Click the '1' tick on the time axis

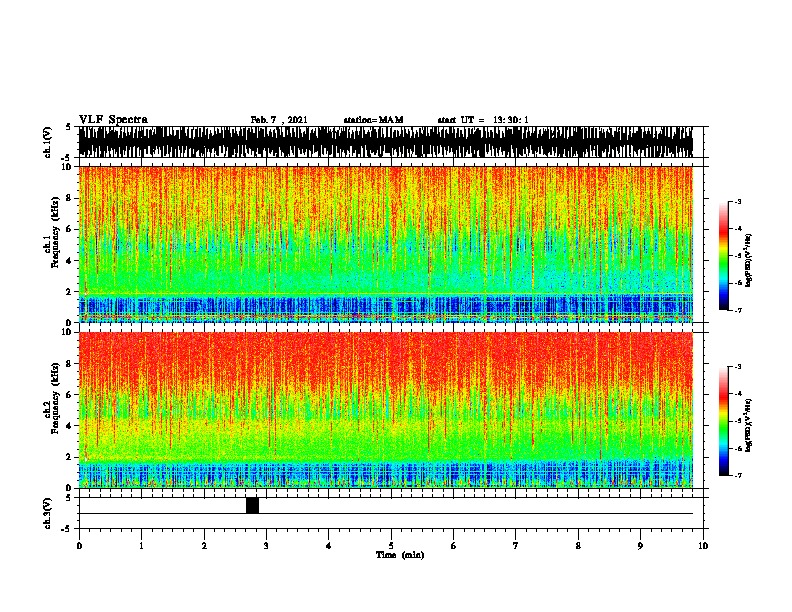[141, 546]
